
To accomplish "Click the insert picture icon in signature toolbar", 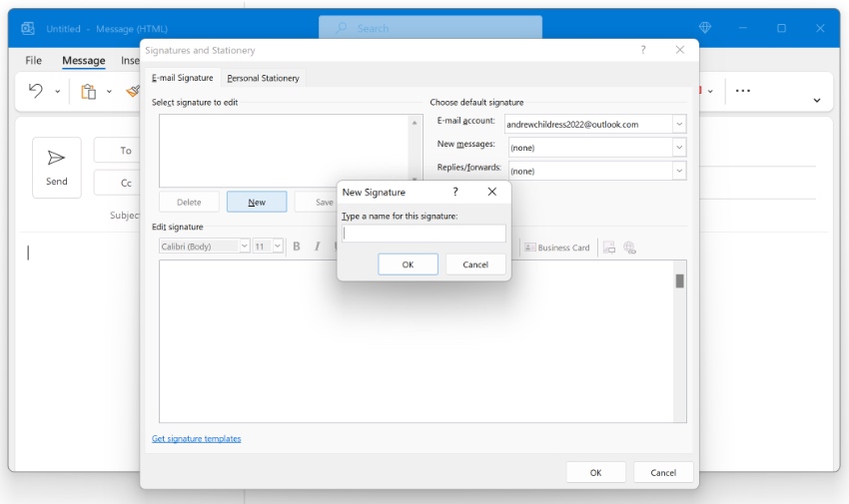I will point(609,248).
